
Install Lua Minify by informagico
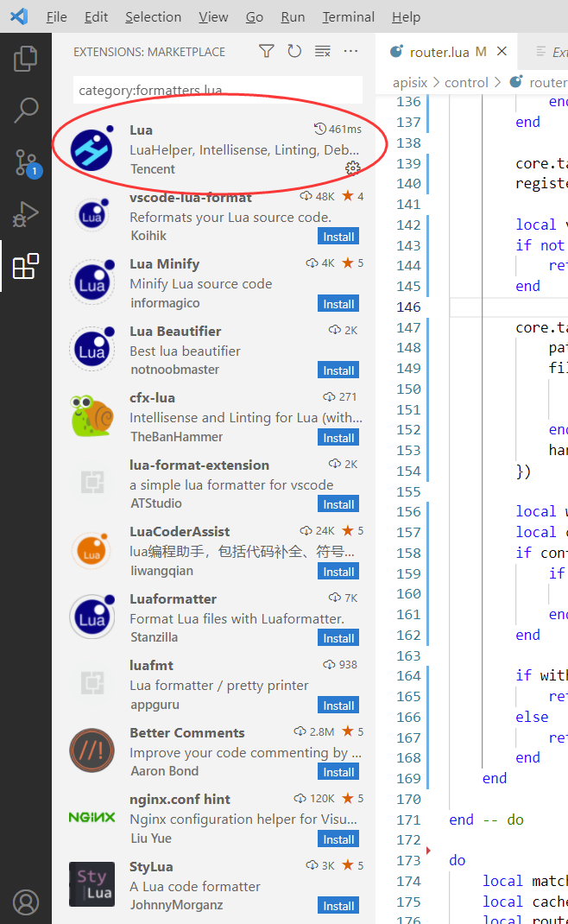click(x=338, y=304)
